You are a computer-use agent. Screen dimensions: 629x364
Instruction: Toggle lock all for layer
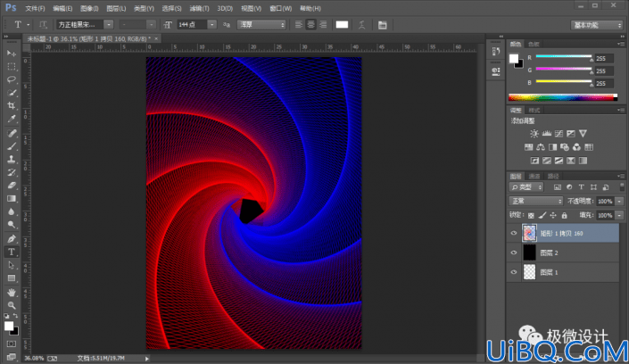(x=565, y=216)
